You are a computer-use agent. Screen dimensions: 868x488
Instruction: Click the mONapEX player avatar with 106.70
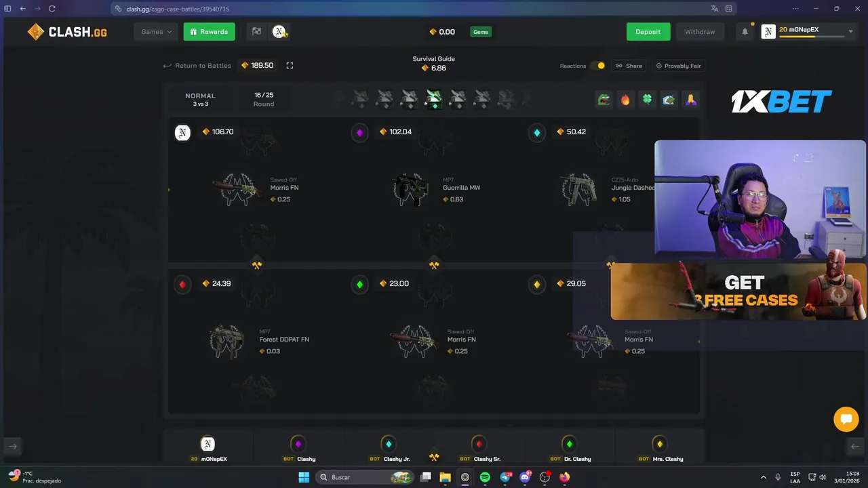tap(182, 132)
